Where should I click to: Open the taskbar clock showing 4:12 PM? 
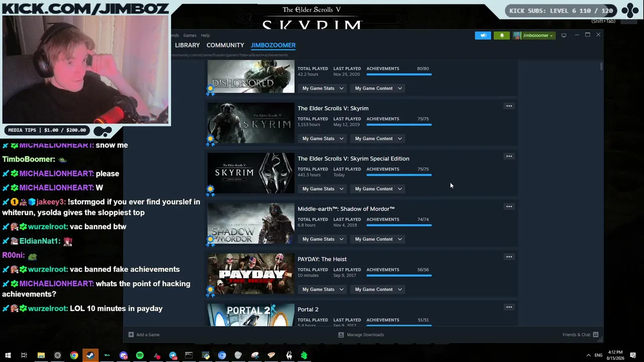(615, 355)
